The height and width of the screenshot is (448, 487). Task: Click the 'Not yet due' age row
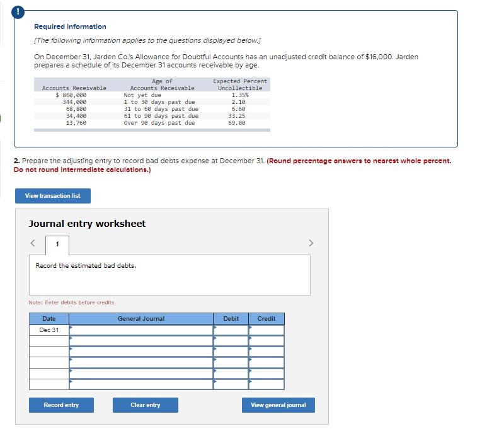[x=142, y=95]
